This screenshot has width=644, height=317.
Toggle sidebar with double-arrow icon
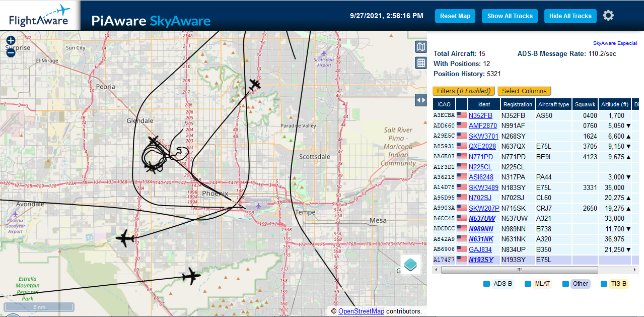tap(421, 100)
